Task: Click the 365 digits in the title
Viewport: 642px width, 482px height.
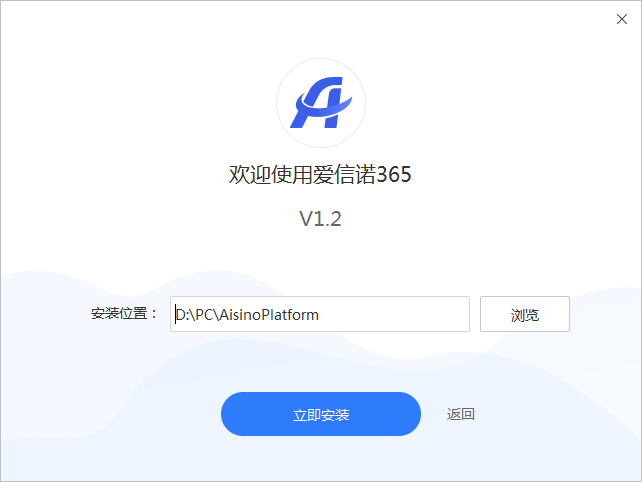Action: click(x=394, y=174)
